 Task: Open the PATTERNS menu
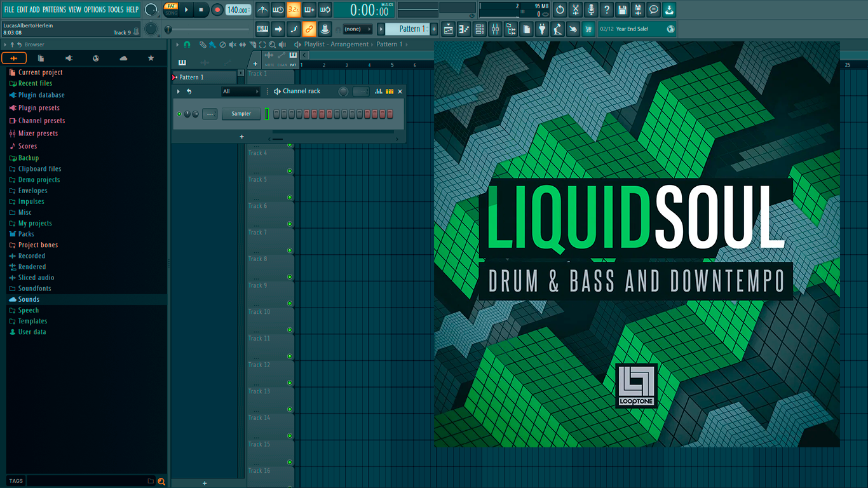54,10
